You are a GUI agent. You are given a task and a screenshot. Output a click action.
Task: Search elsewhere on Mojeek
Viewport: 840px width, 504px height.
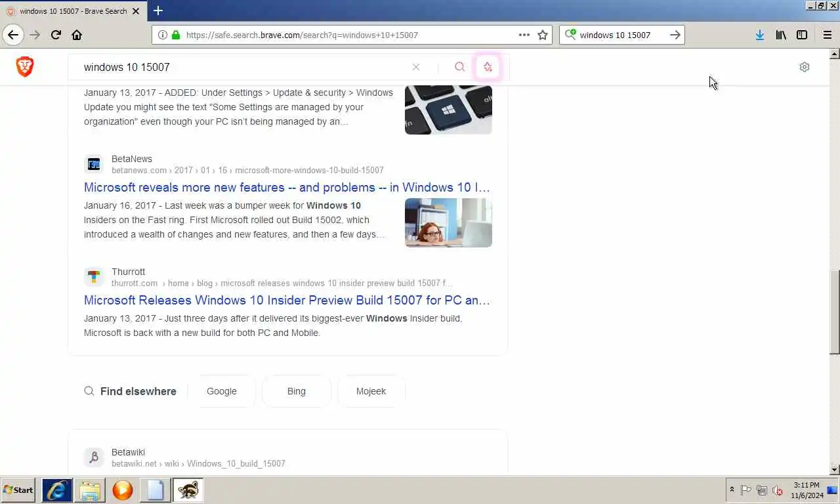371,391
